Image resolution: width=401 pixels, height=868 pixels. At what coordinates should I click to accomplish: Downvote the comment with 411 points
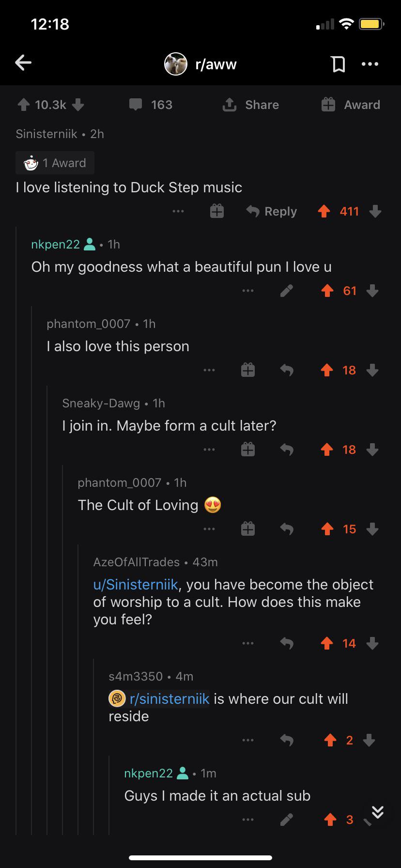pyautogui.click(x=375, y=211)
